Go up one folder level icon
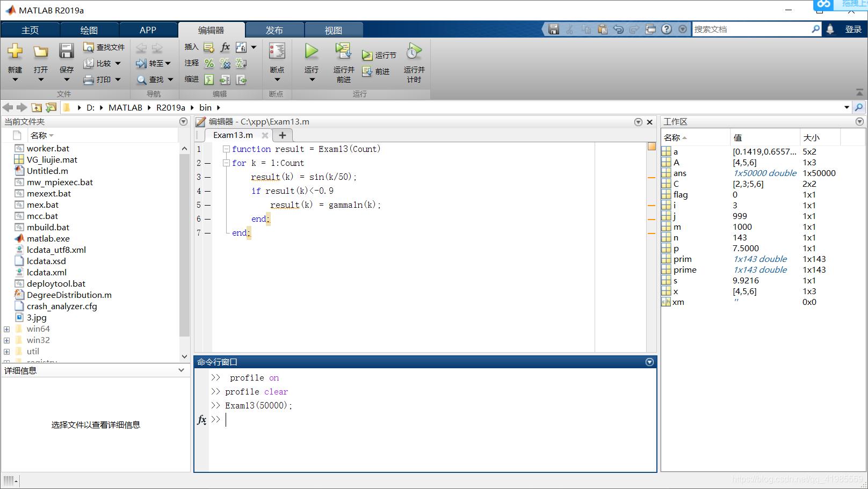 point(37,107)
